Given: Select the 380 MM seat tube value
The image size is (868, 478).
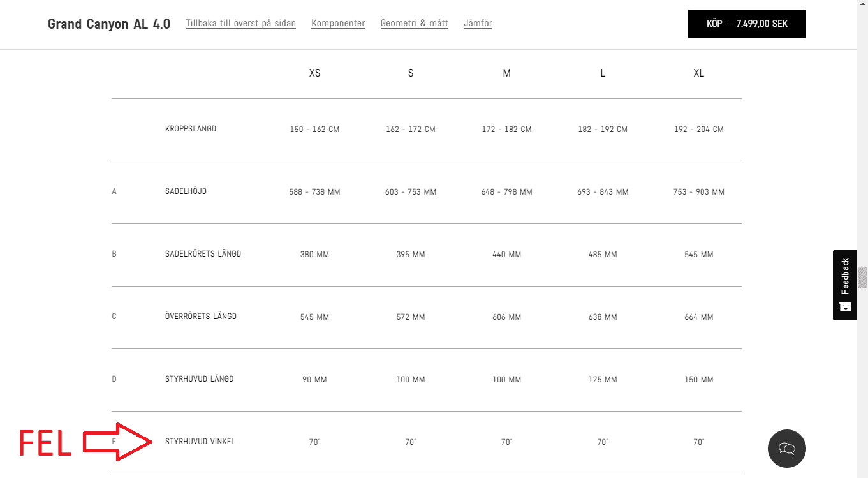Looking at the screenshot, I should click(314, 255).
